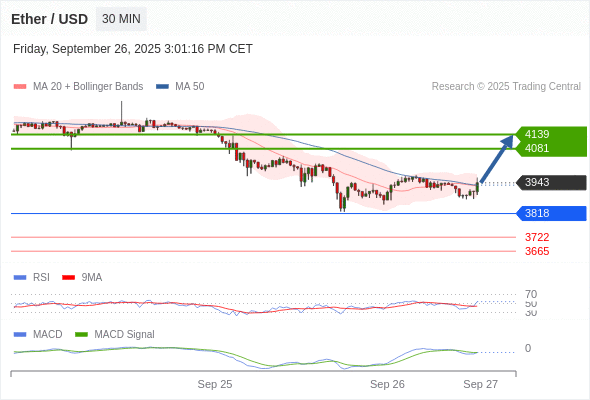Image resolution: width=590 pixels, height=400 pixels.
Task: Click the 4139 resistance price label
Action: pyautogui.click(x=537, y=134)
